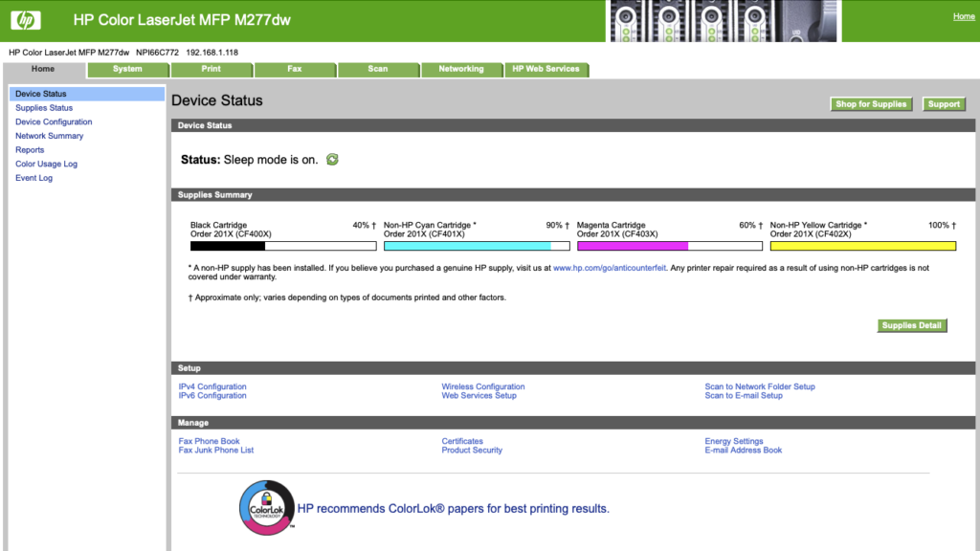Open the Event Log sidebar item
The image size is (980, 551).
coord(33,178)
